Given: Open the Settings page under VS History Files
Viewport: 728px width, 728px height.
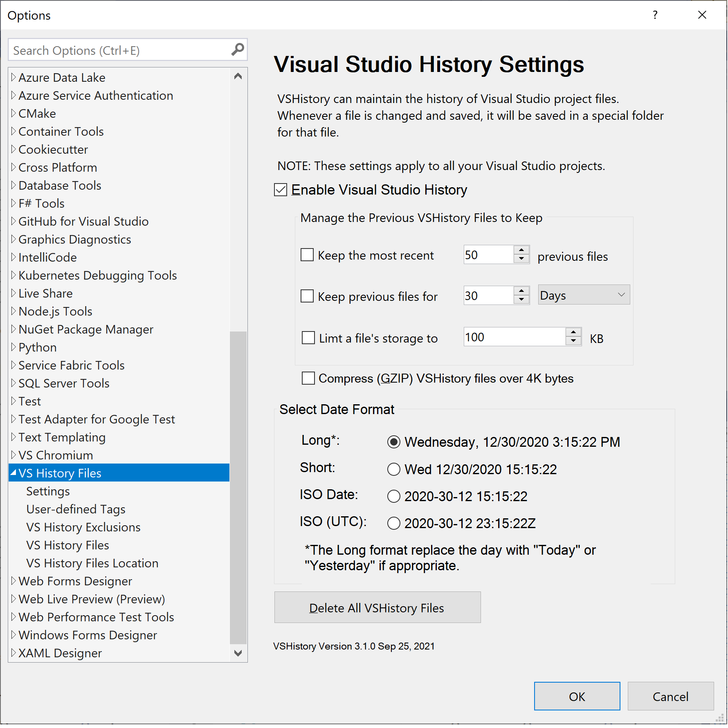Looking at the screenshot, I should [x=48, y=491].
